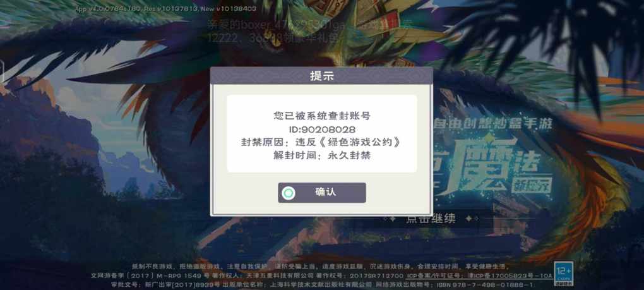This screenshot has width=644, height=290.
Task: Open the partially hidden left-edge side tab
Action: pos(2,72)
